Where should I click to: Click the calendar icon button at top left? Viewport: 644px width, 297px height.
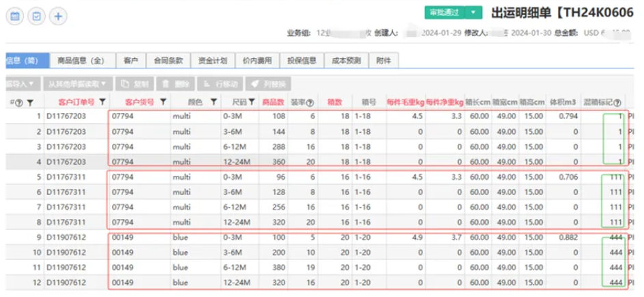[15, 15]
